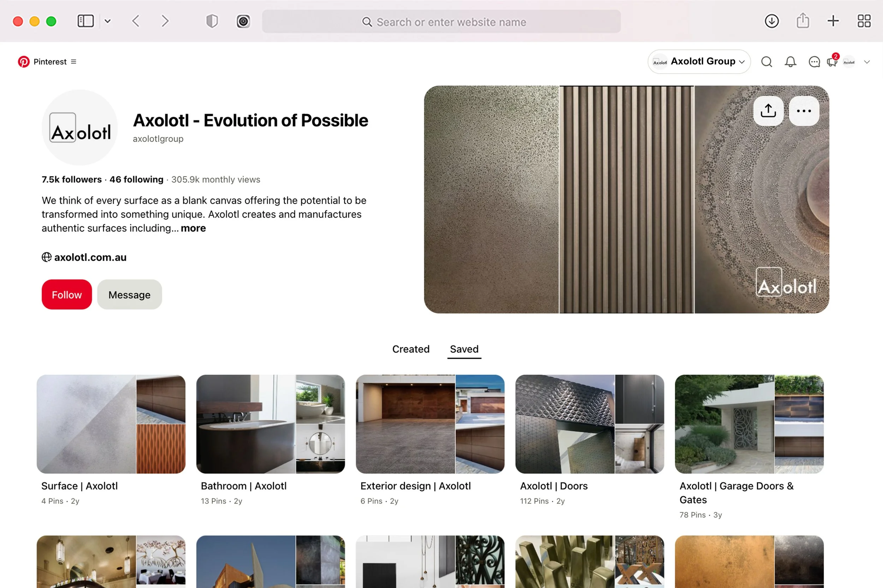Click the Message button

point(129,295)
